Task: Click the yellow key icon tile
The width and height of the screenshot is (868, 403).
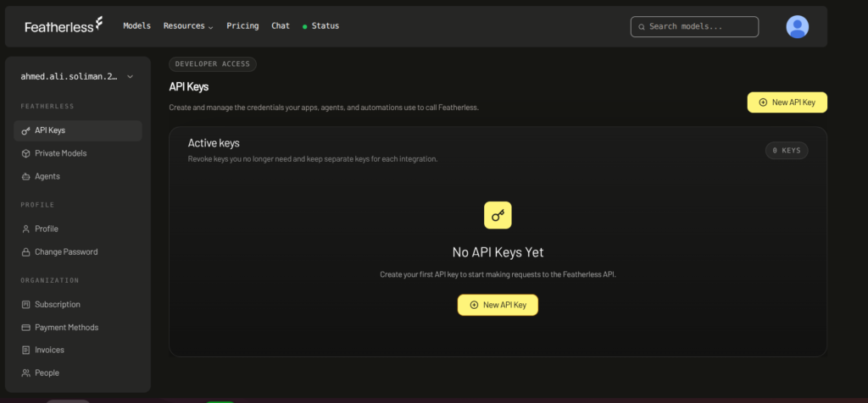Action: click(x=498, y=215)
